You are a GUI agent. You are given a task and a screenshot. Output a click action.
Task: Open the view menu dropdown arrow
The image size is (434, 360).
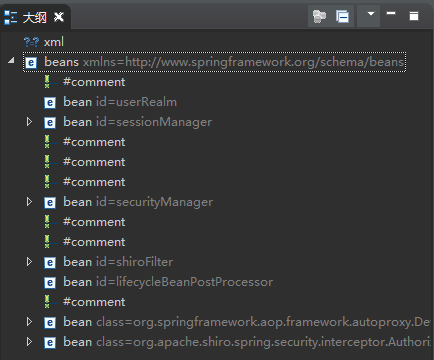370,14
